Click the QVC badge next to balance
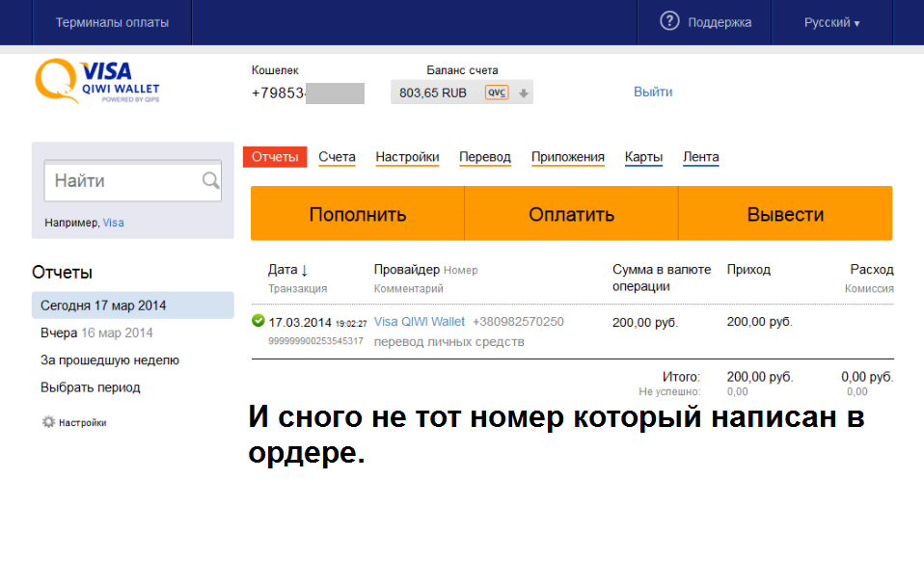 click(496, 93)
